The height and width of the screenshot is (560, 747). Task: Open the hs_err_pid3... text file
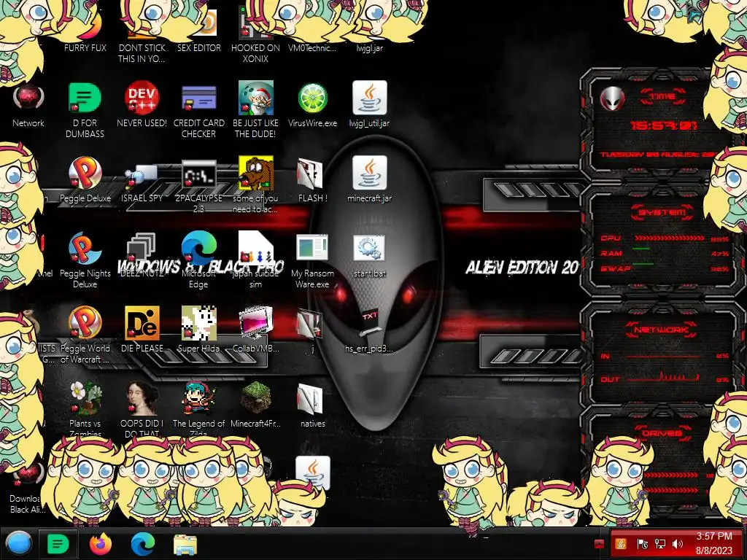point(369,323)
